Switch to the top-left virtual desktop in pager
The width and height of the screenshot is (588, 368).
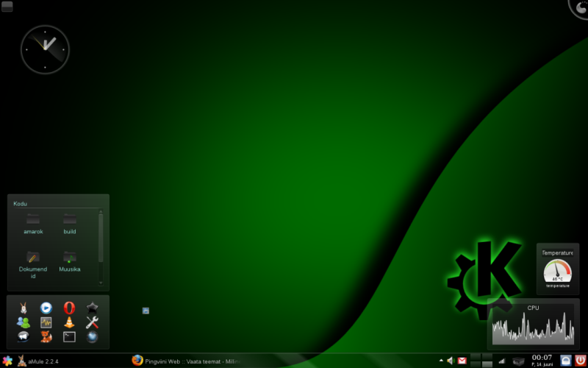click(x=476, y=357)
